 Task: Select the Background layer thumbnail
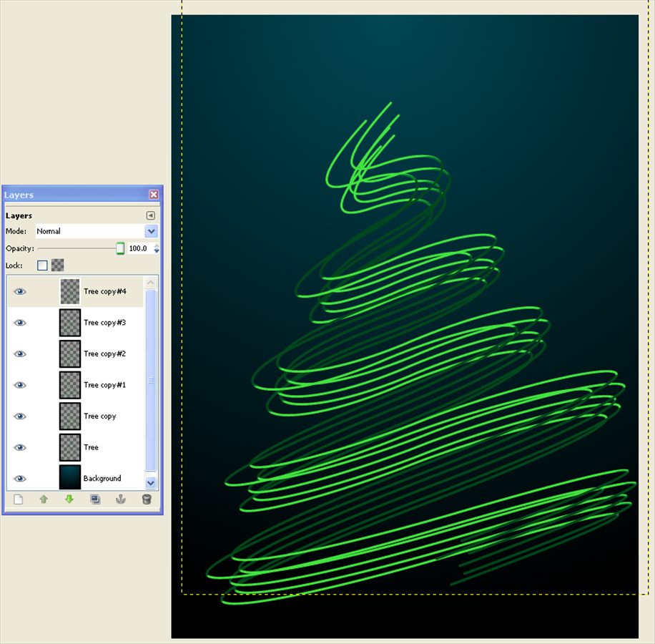click(x=70, y=477)
